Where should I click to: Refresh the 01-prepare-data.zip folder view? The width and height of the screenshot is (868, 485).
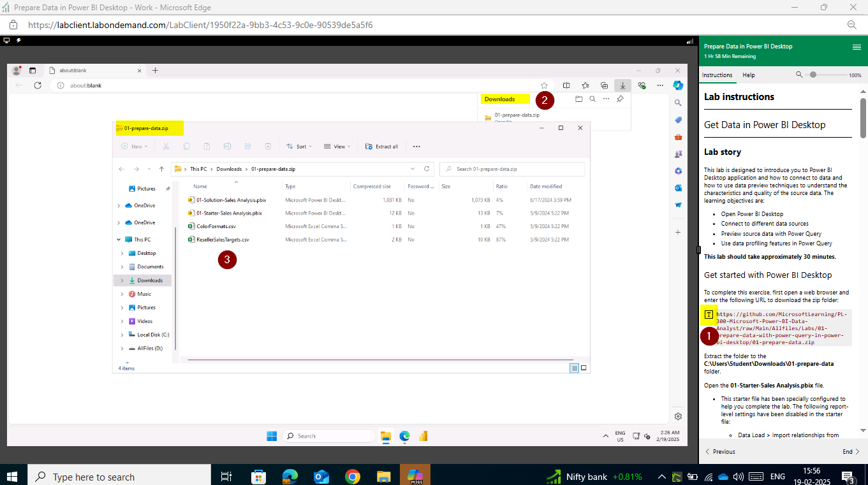(427, 169)
